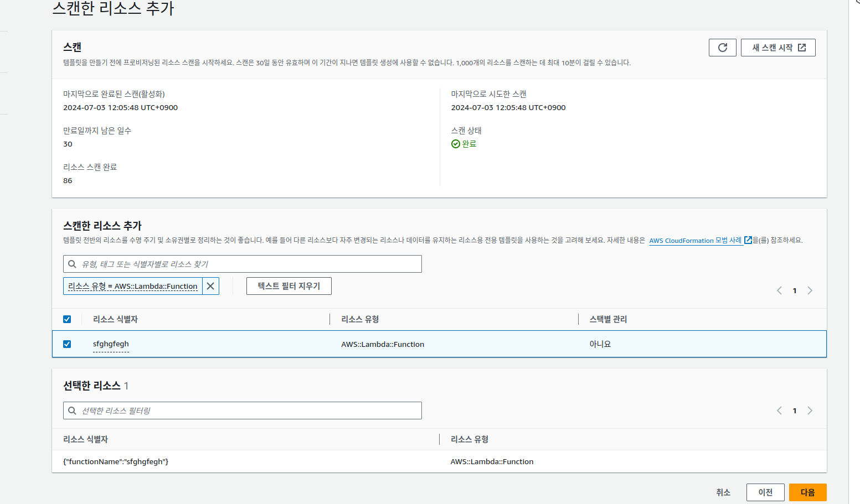Click the refresh scan icon button

[x=722, y=48]
